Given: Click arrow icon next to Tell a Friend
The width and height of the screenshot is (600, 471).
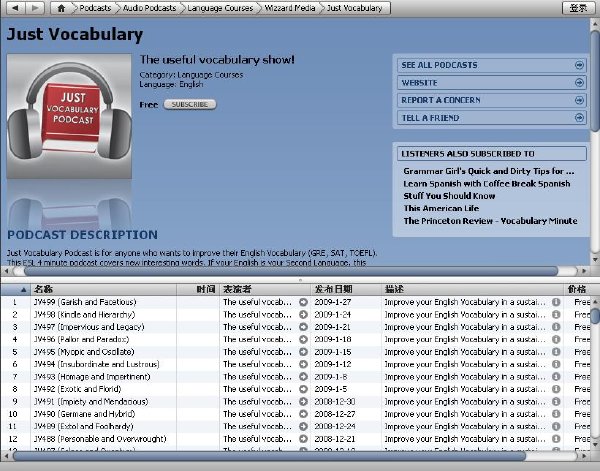Looking at the screenshot, I should click(x=579, y=118).
